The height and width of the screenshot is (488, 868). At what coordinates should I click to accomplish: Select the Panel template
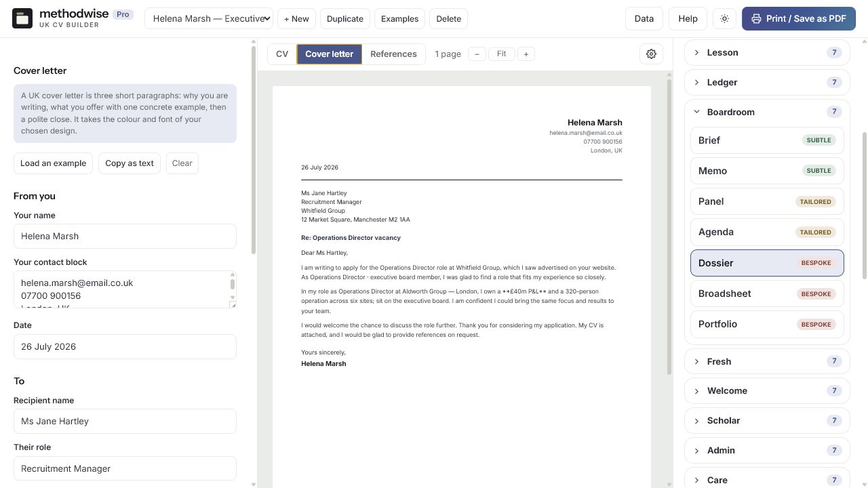(x=767, y=201)
